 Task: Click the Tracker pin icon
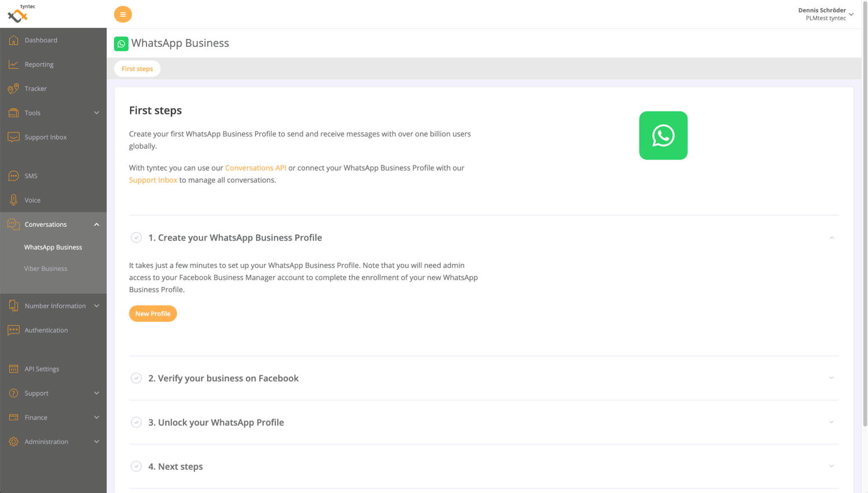(x=13, y=89)
